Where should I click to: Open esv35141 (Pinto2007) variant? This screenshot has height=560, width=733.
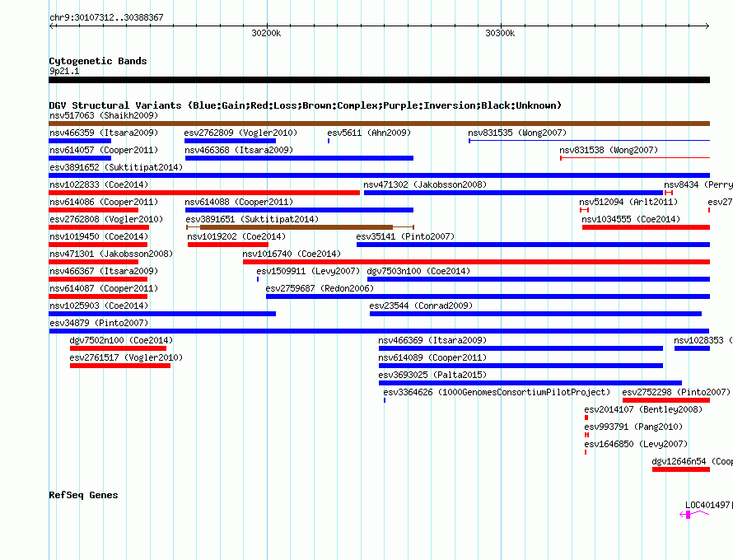[x=533, y=245]
